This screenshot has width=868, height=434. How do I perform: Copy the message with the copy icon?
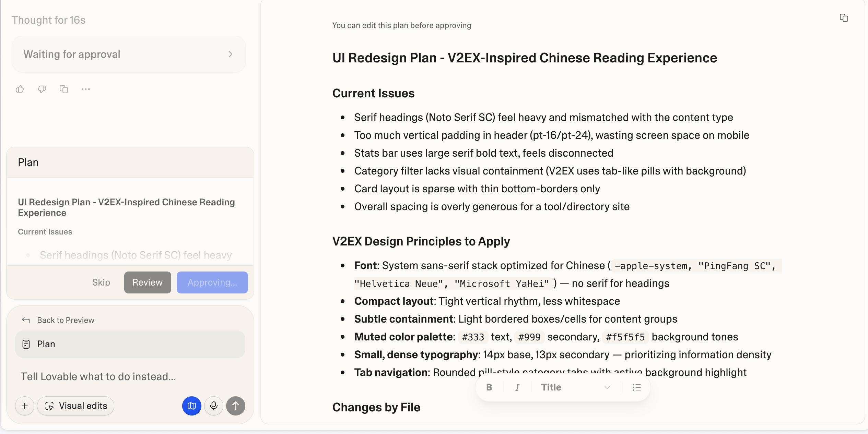click(x=64, y=89)
